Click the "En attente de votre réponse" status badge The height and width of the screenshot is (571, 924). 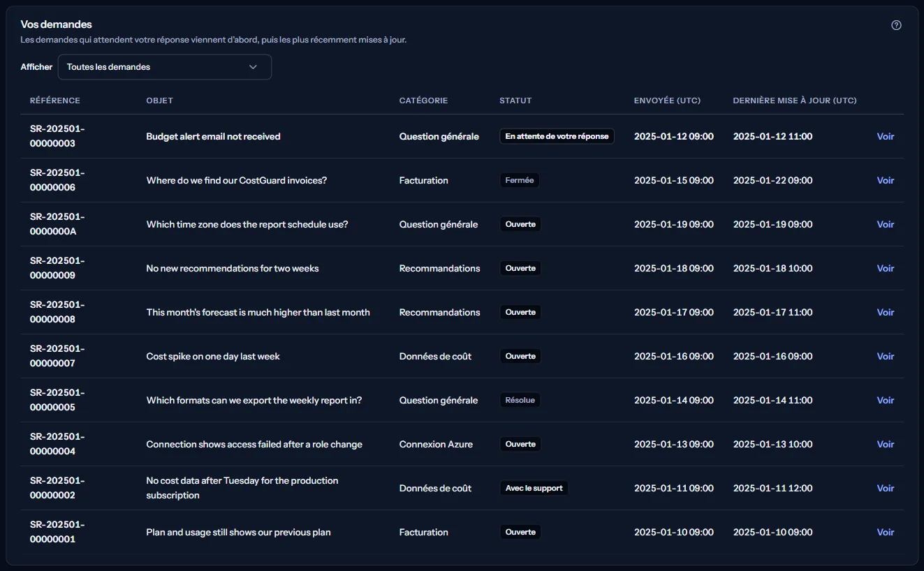click(x=557, y=137)
